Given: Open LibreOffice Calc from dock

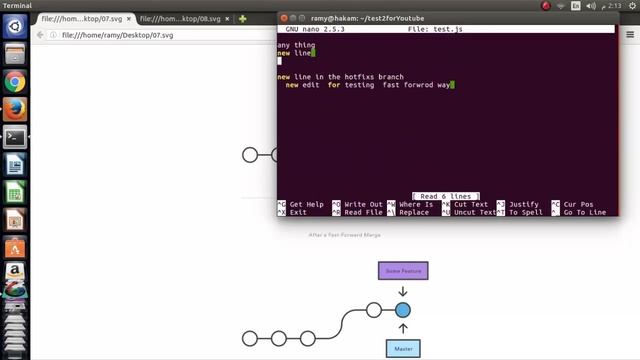Looking at the screenshot, I should 15,192.
